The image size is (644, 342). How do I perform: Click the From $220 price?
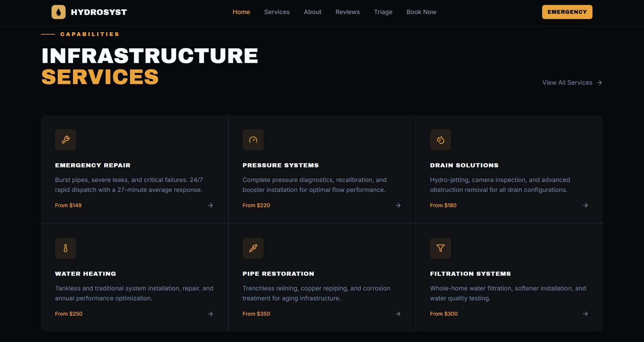pyautogui.click(x=256, y=205)
